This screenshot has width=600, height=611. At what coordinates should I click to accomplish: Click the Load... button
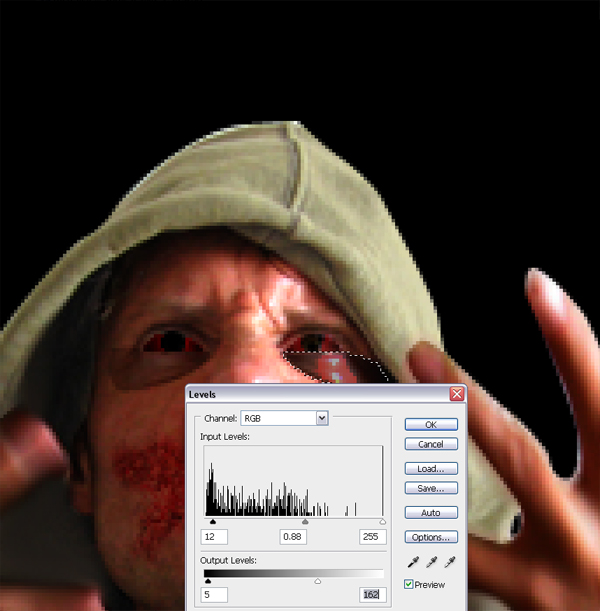point(431,468)
